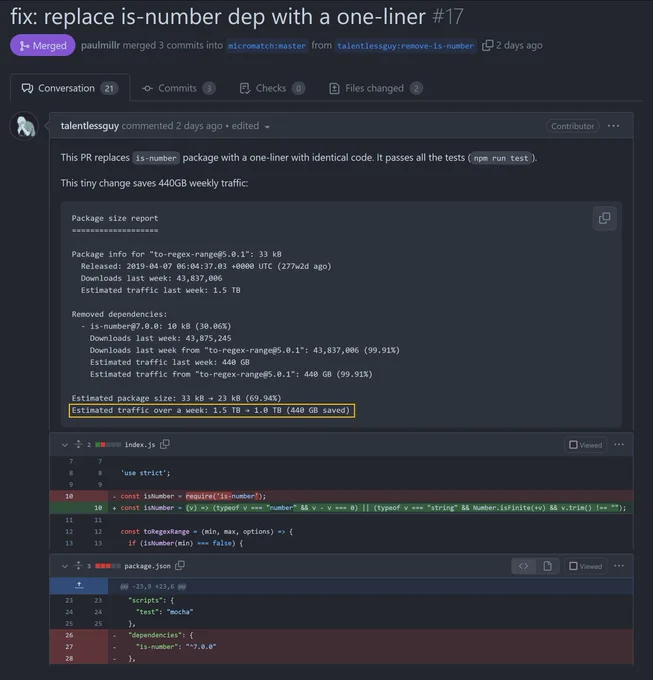
Task: Click the talentlessguy:remove-is-number branch link
Action: (x=405, y=46)
